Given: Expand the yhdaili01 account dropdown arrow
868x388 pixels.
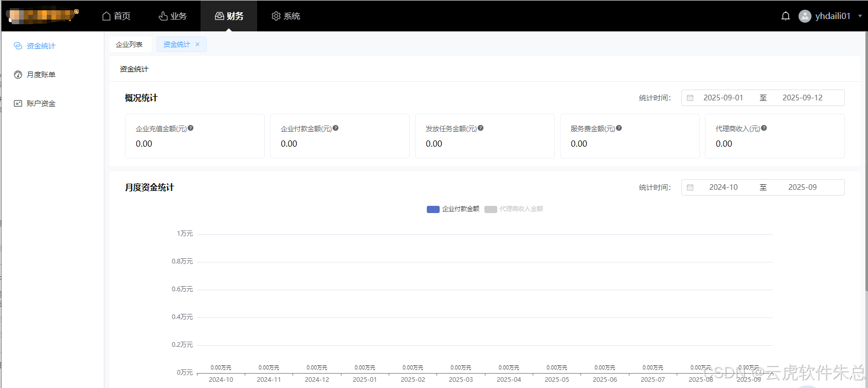Looking at the screenshot, I should click(x=860, y=16).
